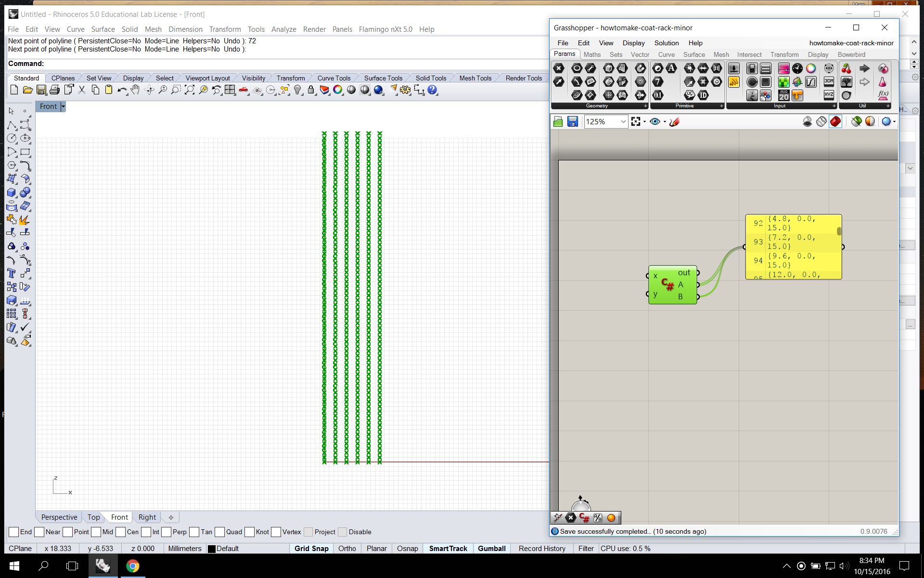Screen dimensions: 924x578
Task: Toggle the Near osnap checkbox
Action: pyautogui.click(x=39, y=532)
